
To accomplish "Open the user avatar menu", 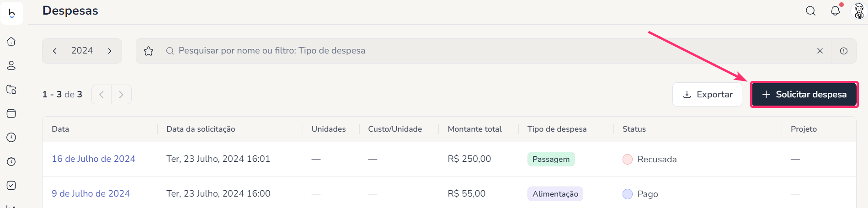I will (x=859, y=11).
